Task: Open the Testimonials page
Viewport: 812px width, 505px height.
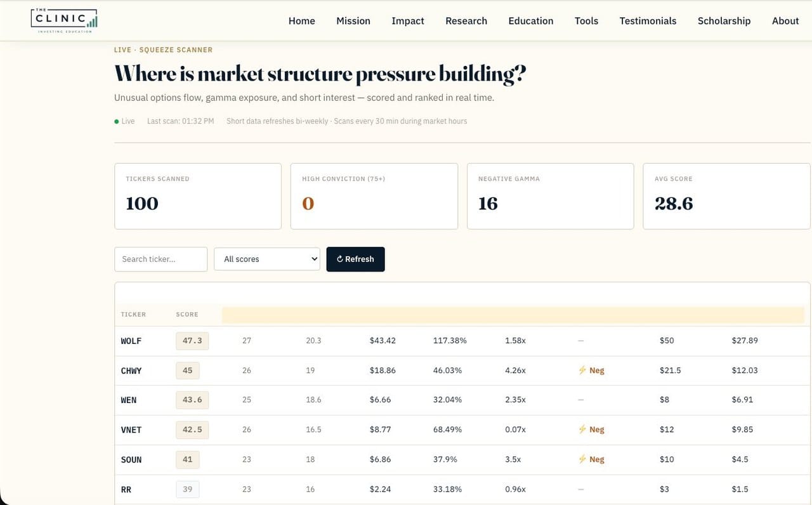Action: click(x=648, y=21)
